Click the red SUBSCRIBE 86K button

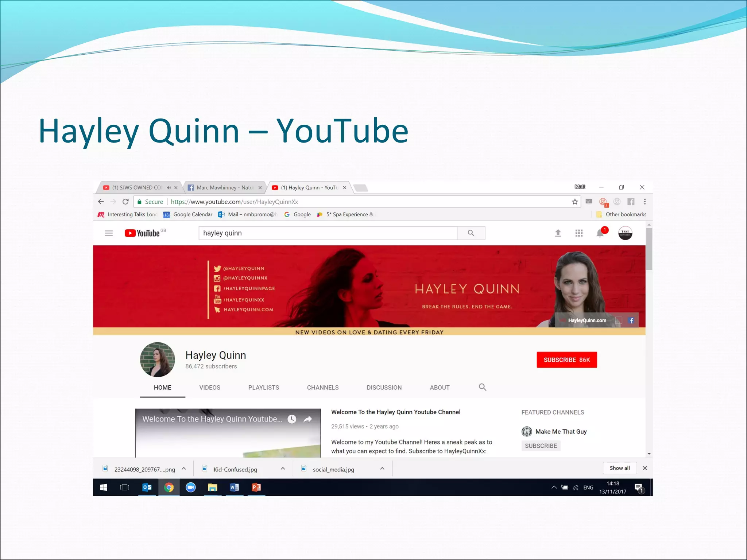567,360
